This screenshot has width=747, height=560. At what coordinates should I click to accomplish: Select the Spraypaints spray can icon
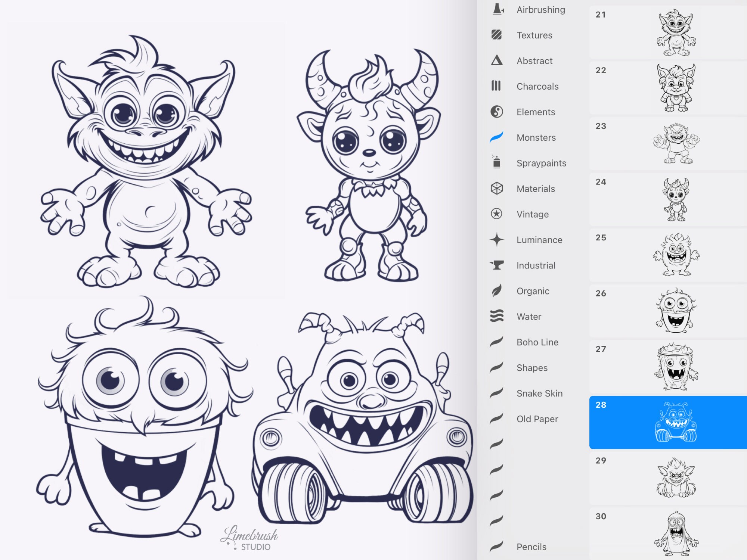click(x=497, y=163)
